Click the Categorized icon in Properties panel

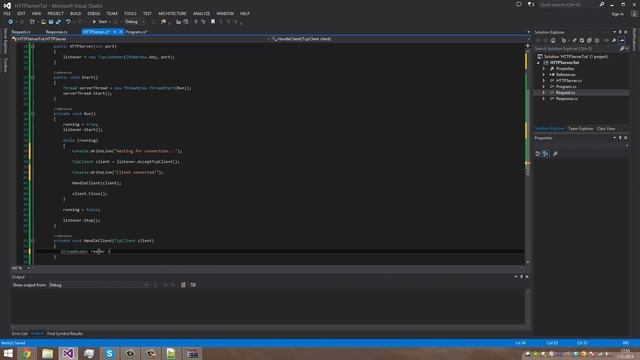pos(538,154)
